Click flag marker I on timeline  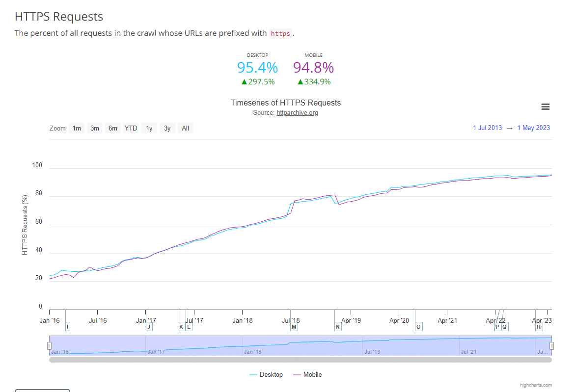click(x=67, y=327)
